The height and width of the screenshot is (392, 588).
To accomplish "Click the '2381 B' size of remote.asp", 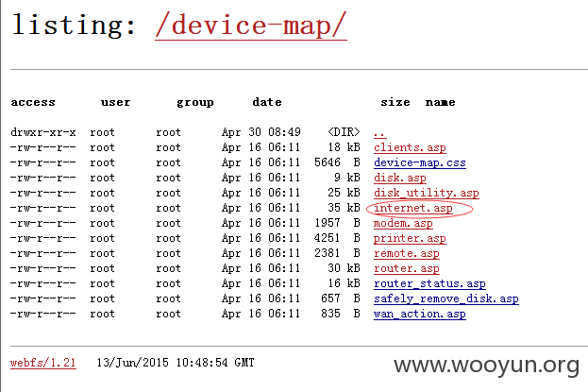I will 337,253.
